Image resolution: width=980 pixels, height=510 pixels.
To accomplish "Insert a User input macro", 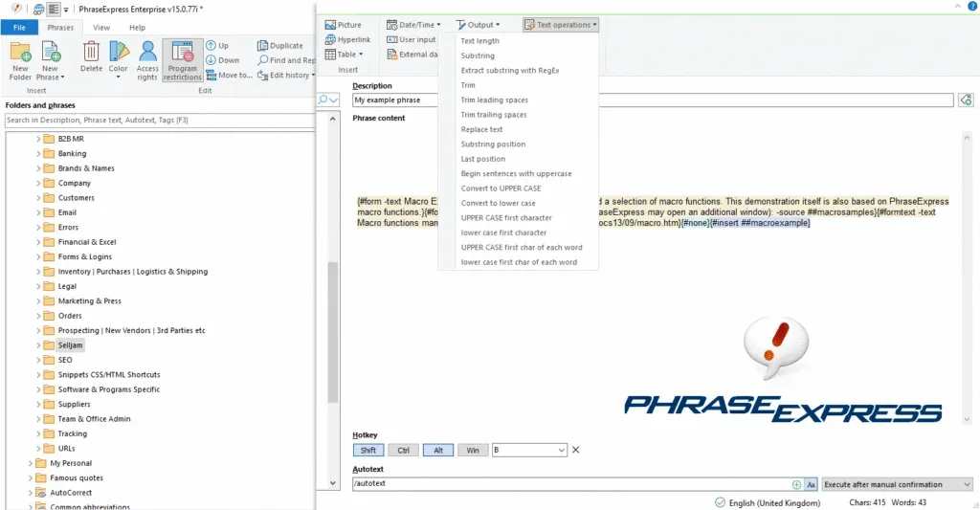I will tap(412, 39).
